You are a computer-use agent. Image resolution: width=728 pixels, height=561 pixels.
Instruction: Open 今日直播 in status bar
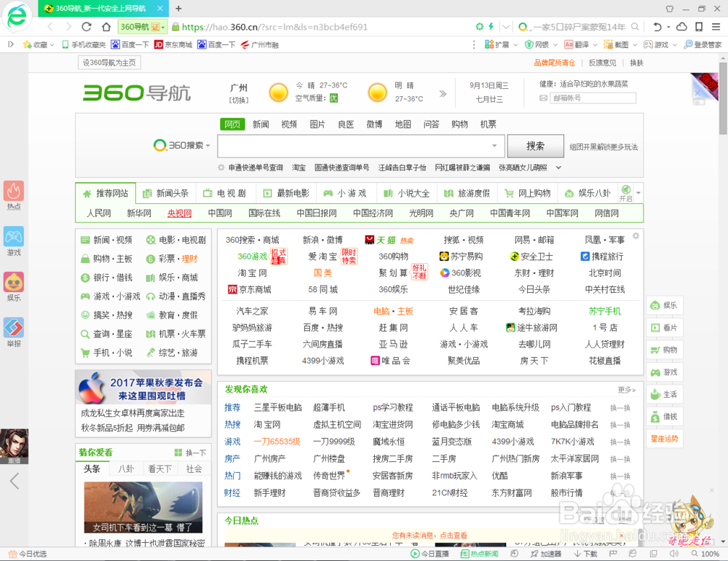click(430, 554)
